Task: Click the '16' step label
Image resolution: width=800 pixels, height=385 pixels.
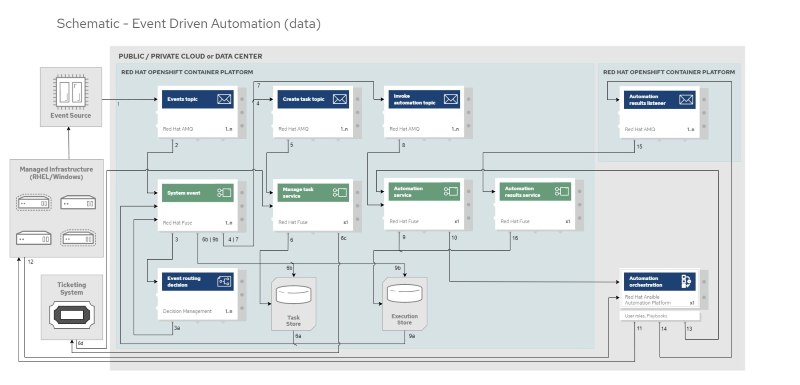Action: 516,238
